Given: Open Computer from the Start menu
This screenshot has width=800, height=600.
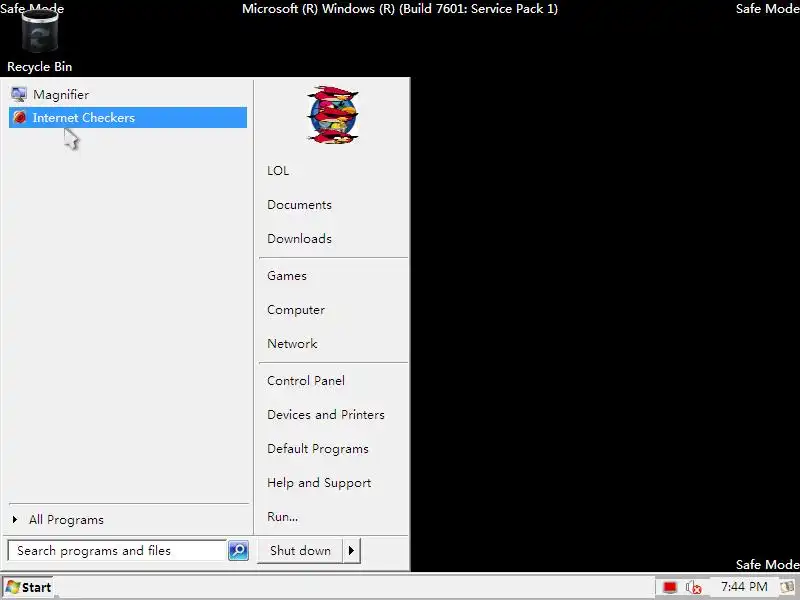Looking at the screenshot, I should [x=296, y=310].
